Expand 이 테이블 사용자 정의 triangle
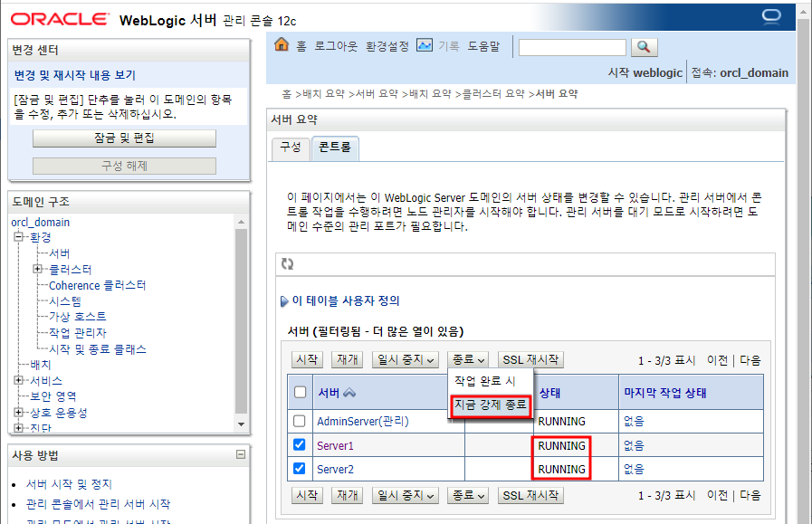Screen dimensions: 812x524 point(283,300)
